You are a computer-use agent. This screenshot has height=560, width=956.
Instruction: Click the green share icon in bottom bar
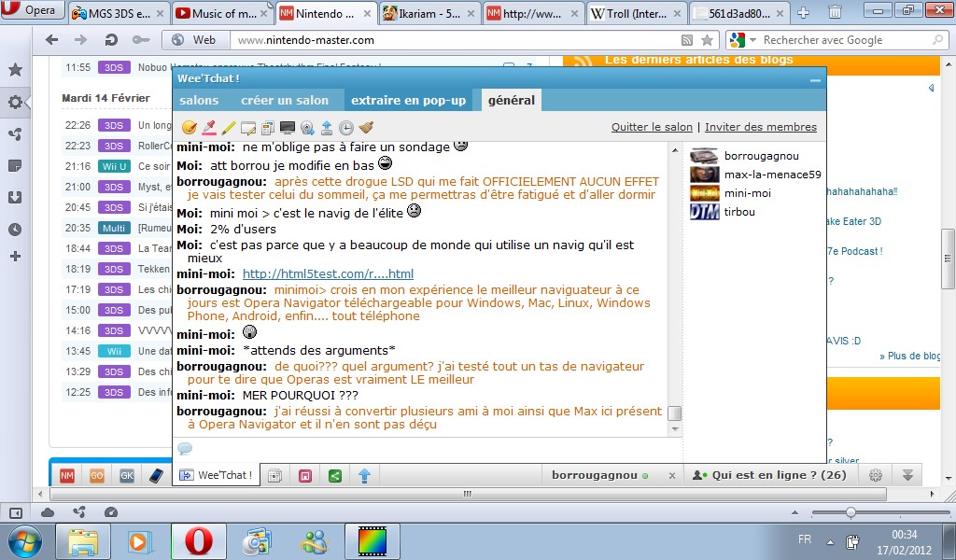(x=335, y=475)
